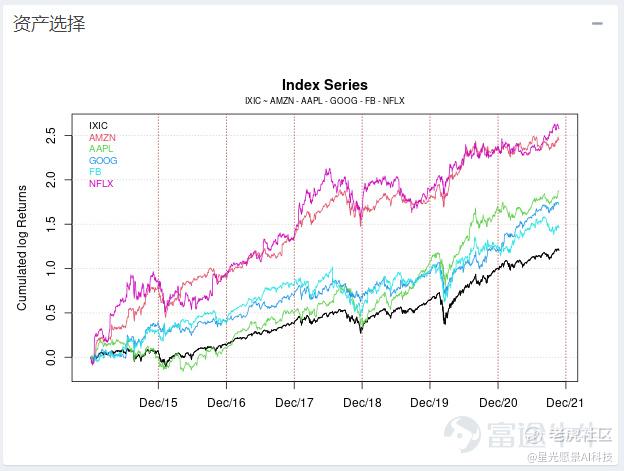Collapse the 资产选择 panel with minus icon

(597, 24)
